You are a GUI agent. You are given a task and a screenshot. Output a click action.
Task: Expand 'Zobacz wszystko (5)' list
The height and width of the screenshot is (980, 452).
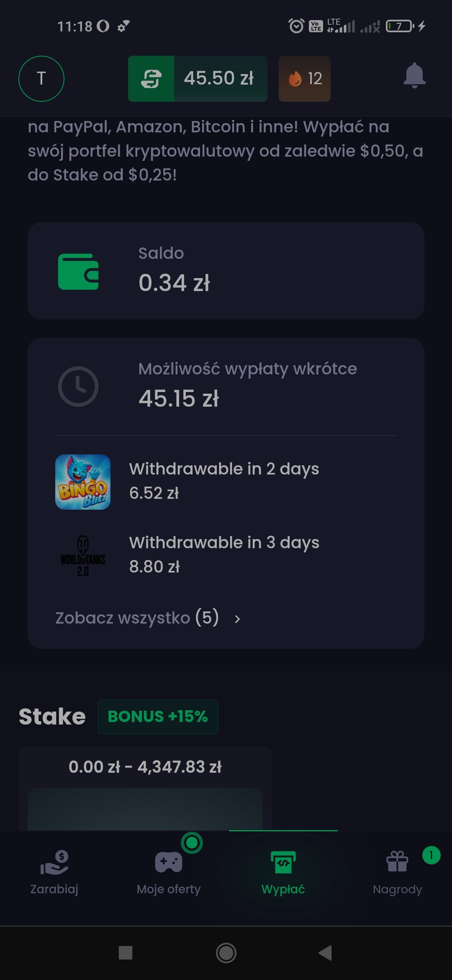[x=137, y=618]
